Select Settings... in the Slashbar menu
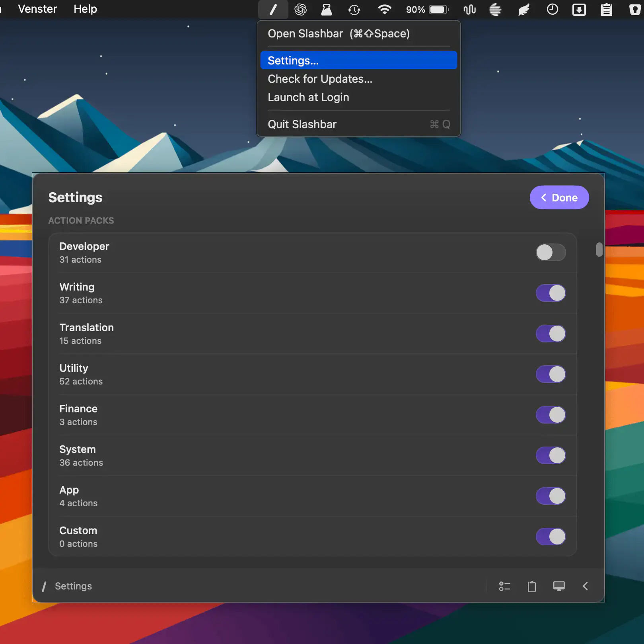 coord(358,60)
